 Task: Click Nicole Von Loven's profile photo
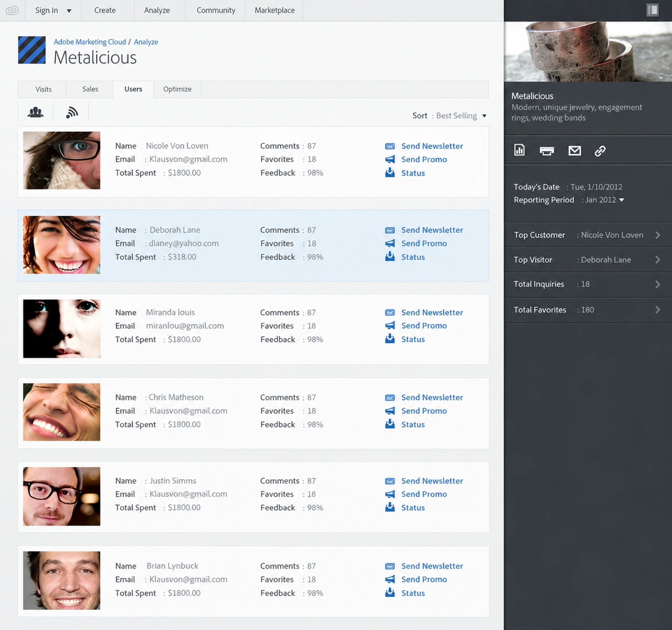(62, 161)
